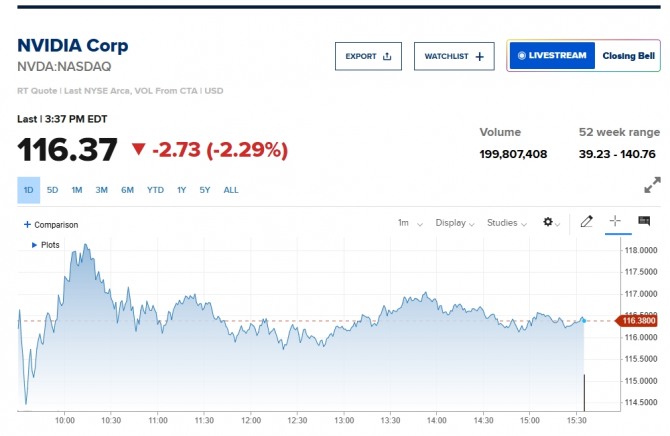Switch to 5D time range
Screen dimensions: 670x436
[x=53, y=190]
